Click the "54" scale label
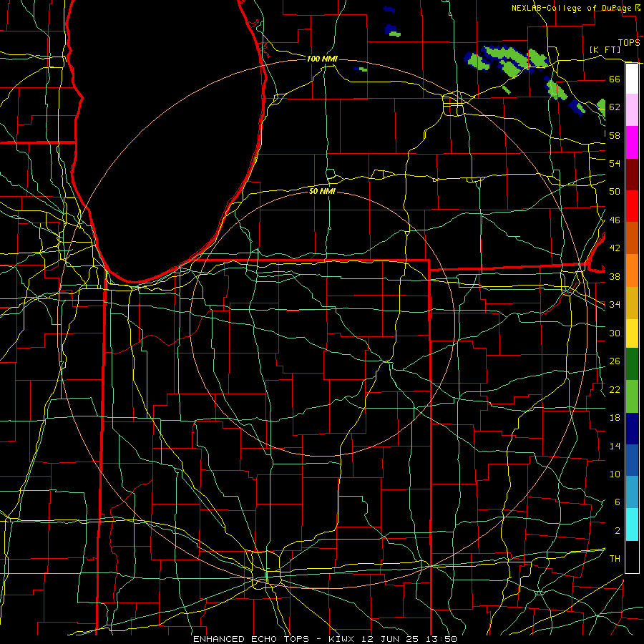The height and width of the screenshot is (644, 644). pos(615,163)
